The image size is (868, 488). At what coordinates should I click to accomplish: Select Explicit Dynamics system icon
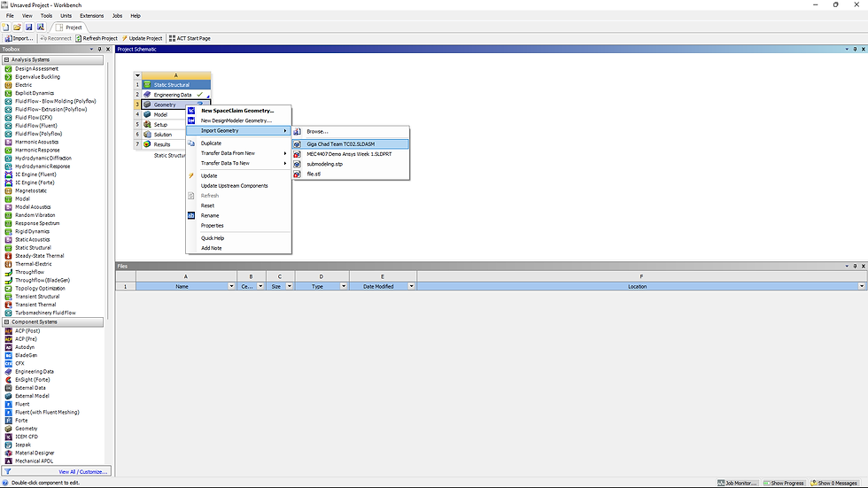[8, 93]
